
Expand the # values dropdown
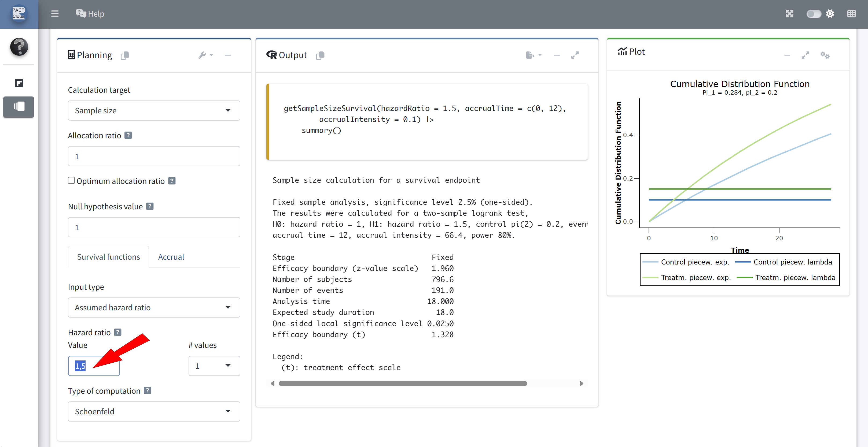214,366
